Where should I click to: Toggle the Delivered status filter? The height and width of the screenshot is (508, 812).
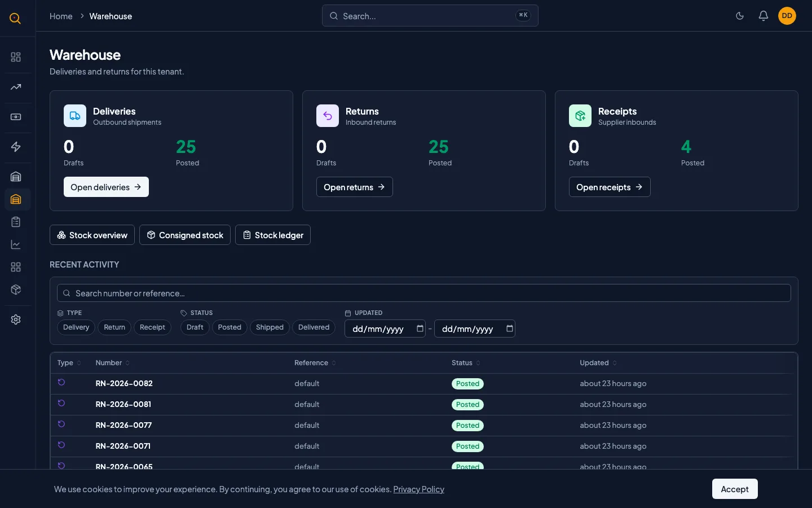coord(314,327)
